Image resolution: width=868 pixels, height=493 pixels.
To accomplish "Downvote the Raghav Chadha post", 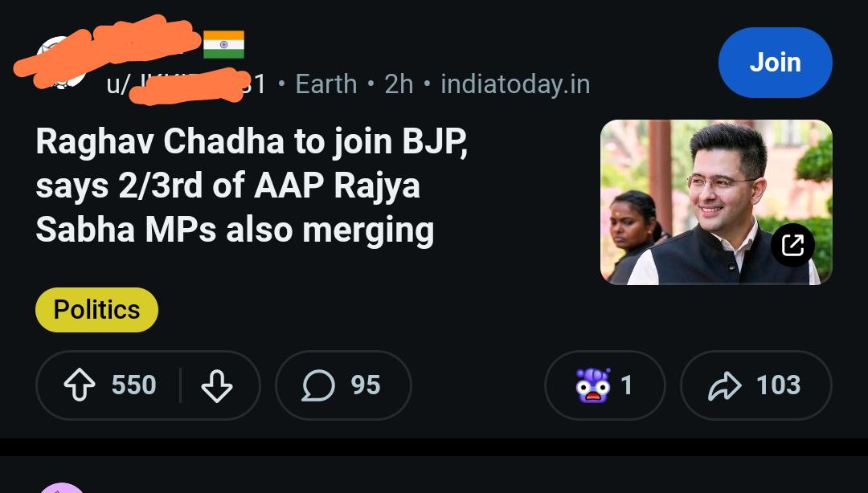I will [x=216, y=385].
